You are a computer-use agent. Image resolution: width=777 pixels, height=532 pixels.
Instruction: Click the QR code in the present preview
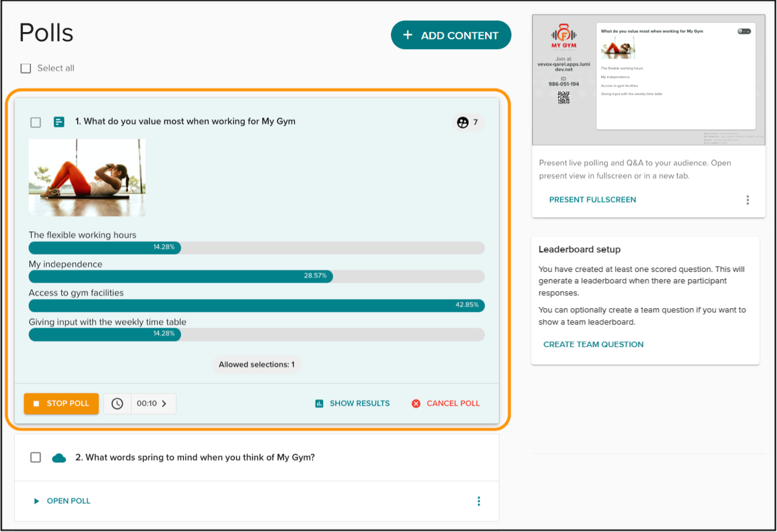[x=564, y=98]
